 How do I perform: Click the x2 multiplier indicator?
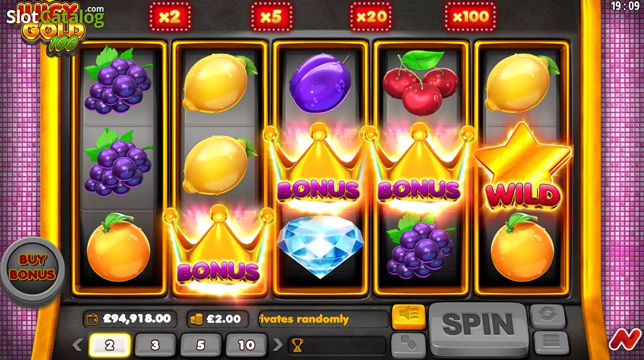point(170,17)
